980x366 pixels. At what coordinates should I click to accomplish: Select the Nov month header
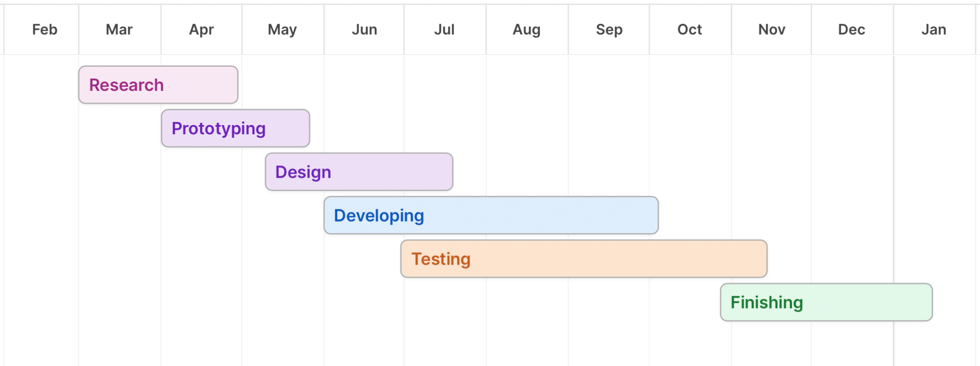(771, 30)
